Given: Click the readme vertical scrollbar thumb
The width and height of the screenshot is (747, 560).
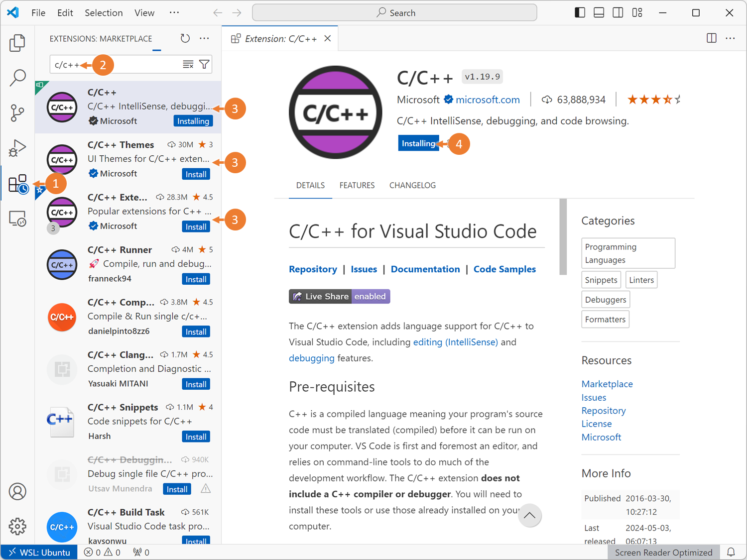Looking at the screenshot, I should (563, 236).
